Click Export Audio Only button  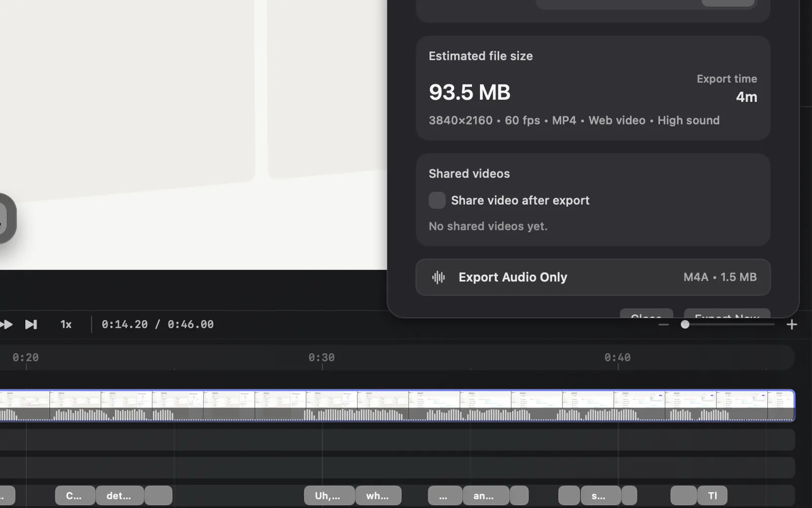tap(593, 277)
